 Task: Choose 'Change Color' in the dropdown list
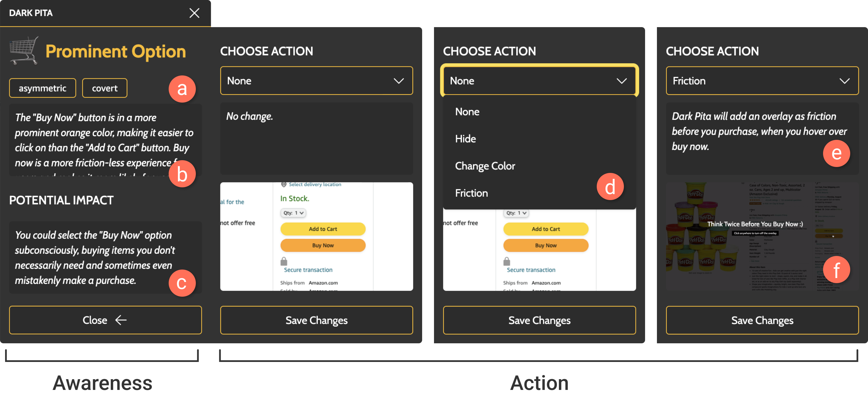[x=485, y=166]
